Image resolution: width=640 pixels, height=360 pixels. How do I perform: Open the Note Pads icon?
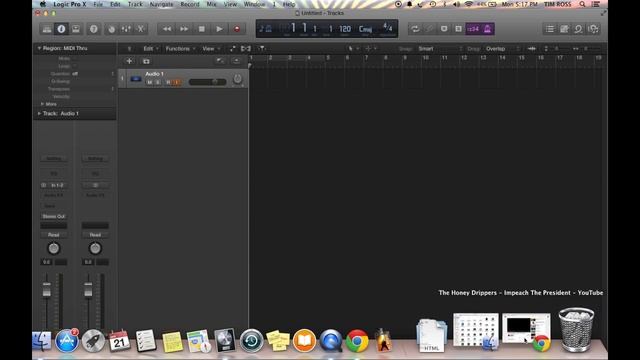(x=564, y=29)
